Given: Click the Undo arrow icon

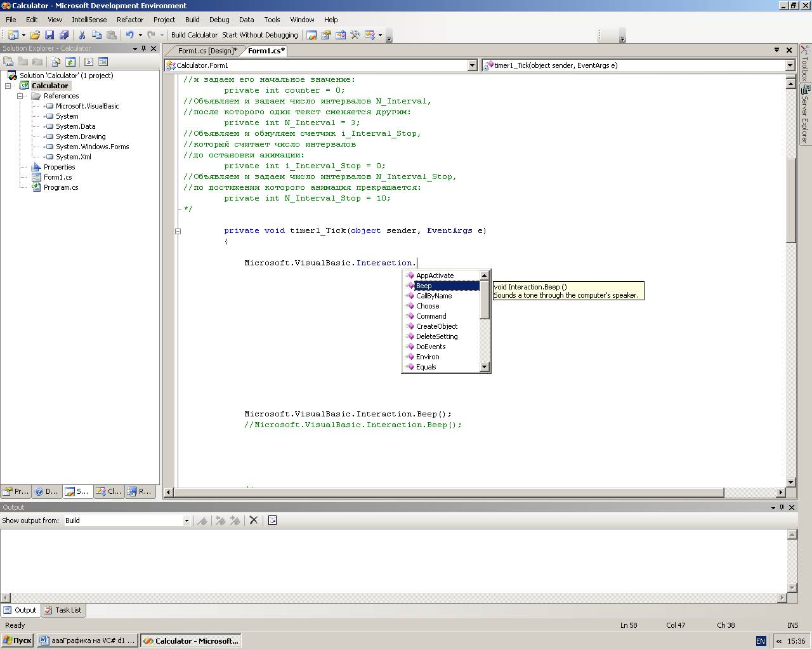Looking at the screenshot, I should point(129,35).
